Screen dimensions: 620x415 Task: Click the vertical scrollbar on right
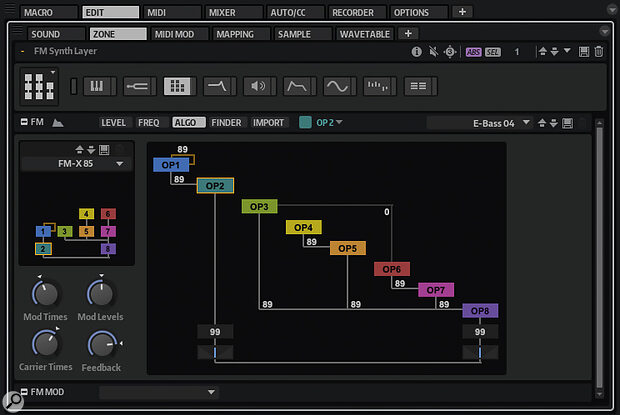[599, 257]
